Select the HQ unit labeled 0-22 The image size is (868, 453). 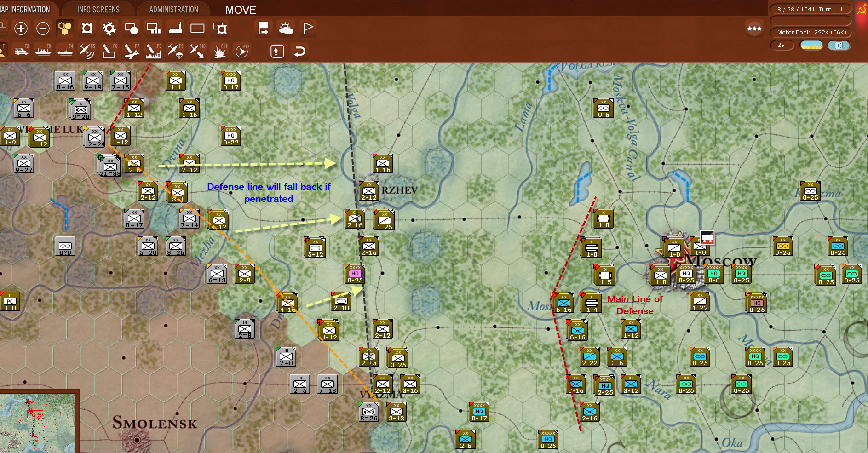(231, 136)
